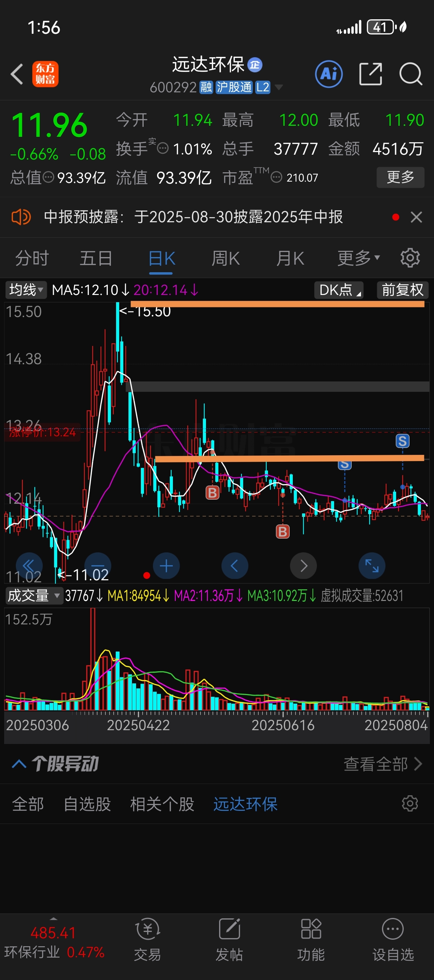Tap info icon beside 市盈
Screen dimensions: 434x980
277,177
